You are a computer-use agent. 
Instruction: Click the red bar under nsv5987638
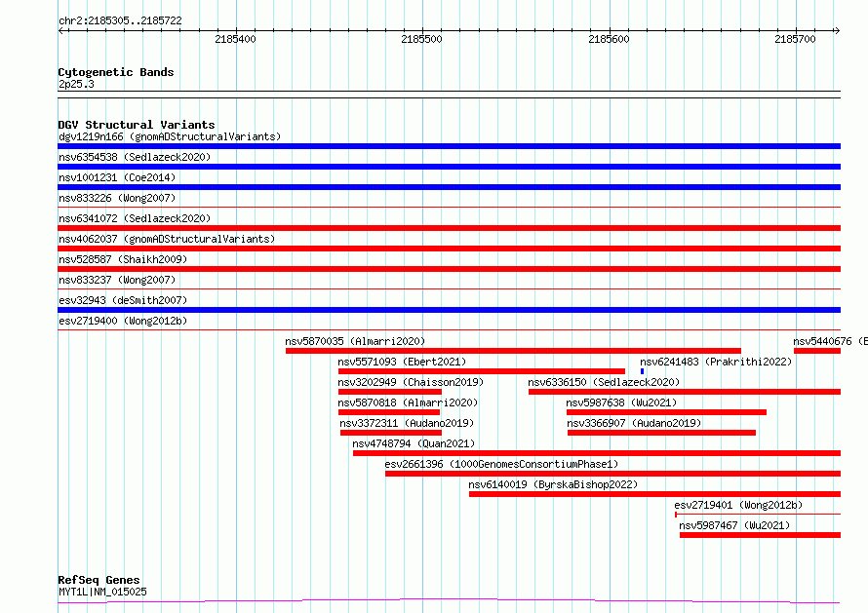[x=666, y=412]
